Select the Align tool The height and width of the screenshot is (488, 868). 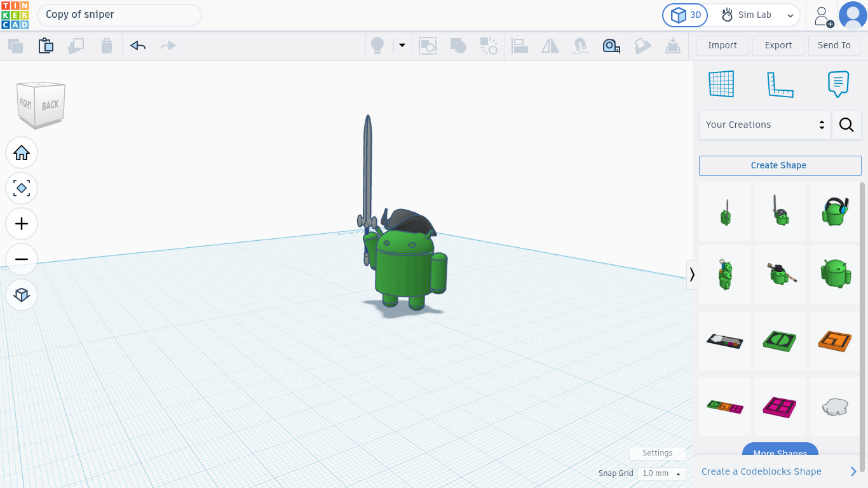520,46
